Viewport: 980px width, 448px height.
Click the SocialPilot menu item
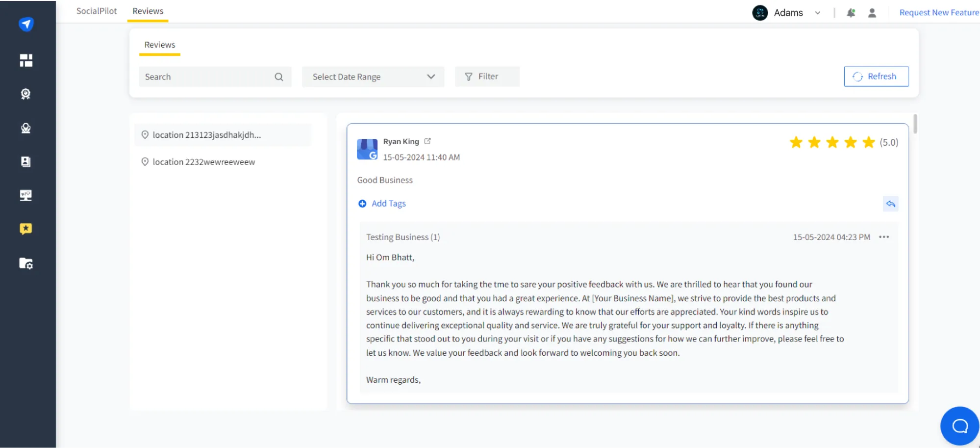point(96,11)
